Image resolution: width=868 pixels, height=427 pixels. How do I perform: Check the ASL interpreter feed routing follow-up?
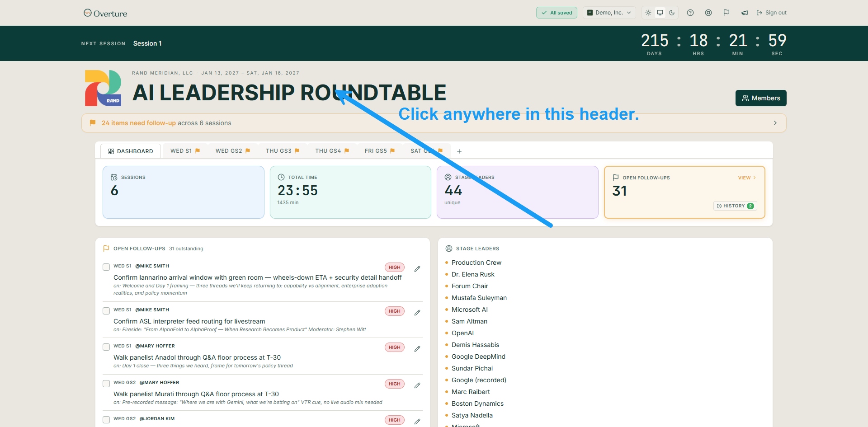[x=106, y=311]
